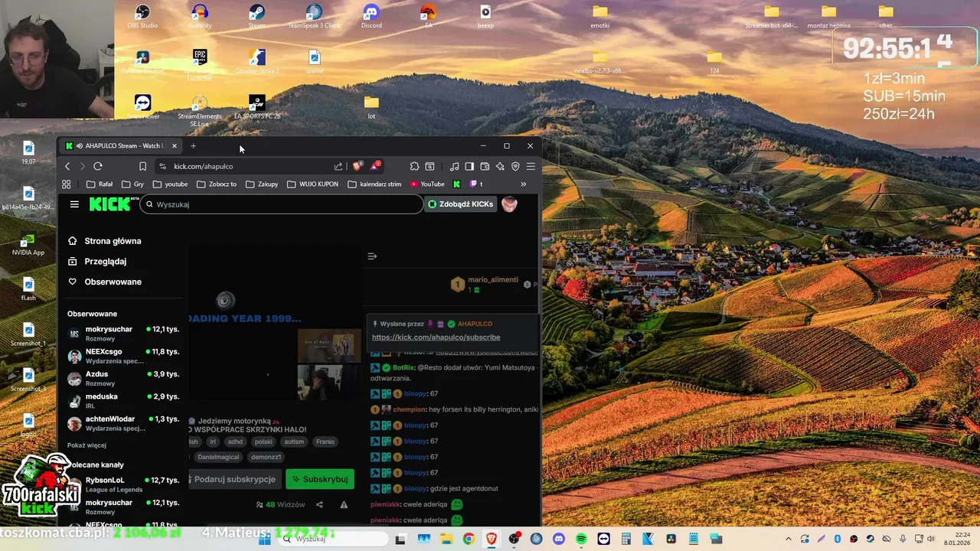Toggle the Kick sidebar hamburger menu
Image resolution: width=980 pixels, height=551 pixels.
coord(74,204)
